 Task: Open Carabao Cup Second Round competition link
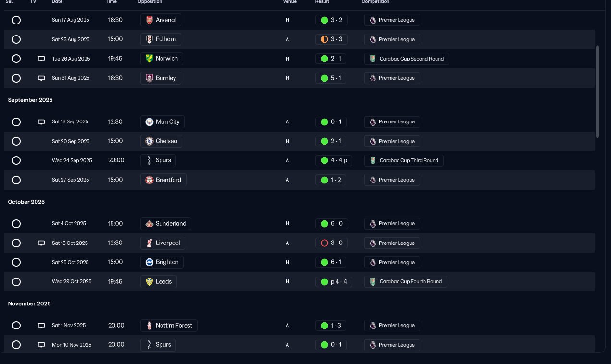407,59
